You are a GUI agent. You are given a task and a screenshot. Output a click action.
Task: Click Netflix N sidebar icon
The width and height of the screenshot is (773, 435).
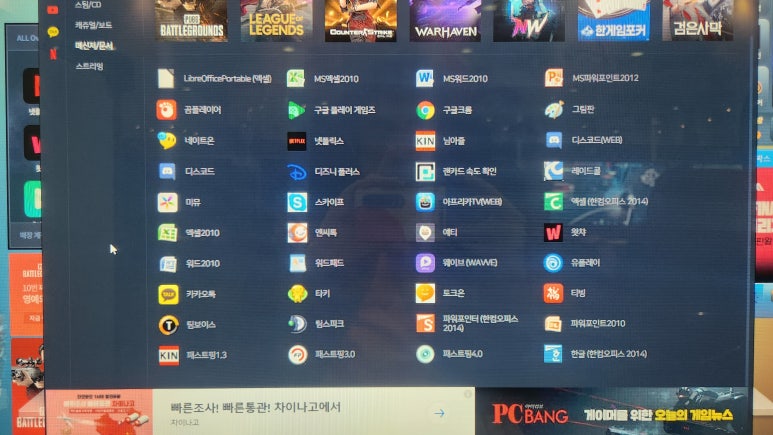click(53, 54)
